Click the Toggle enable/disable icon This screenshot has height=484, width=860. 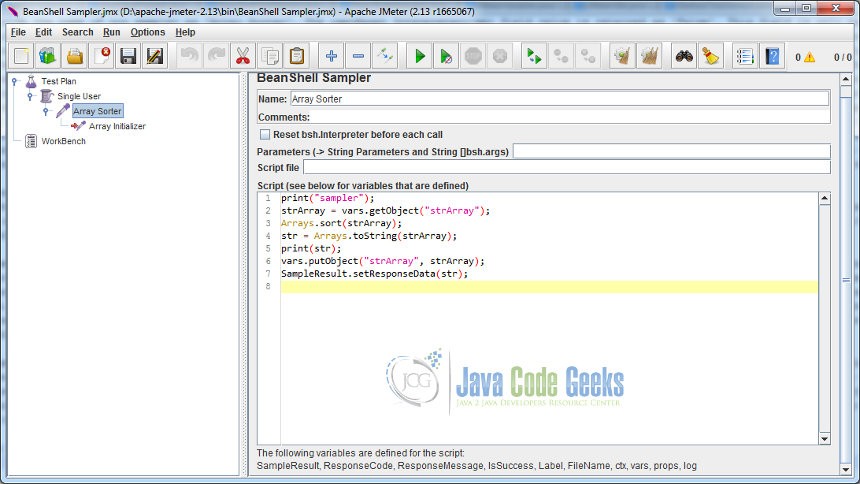[x=385, y=56]
